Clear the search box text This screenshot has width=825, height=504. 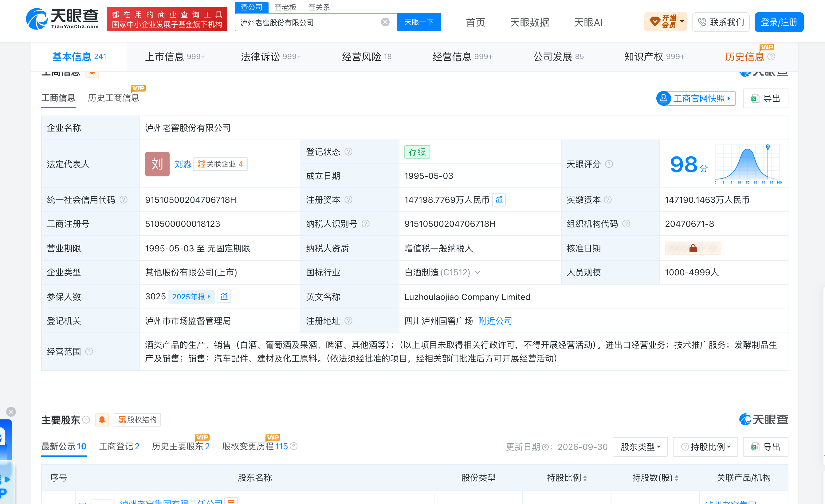point(385,22)
